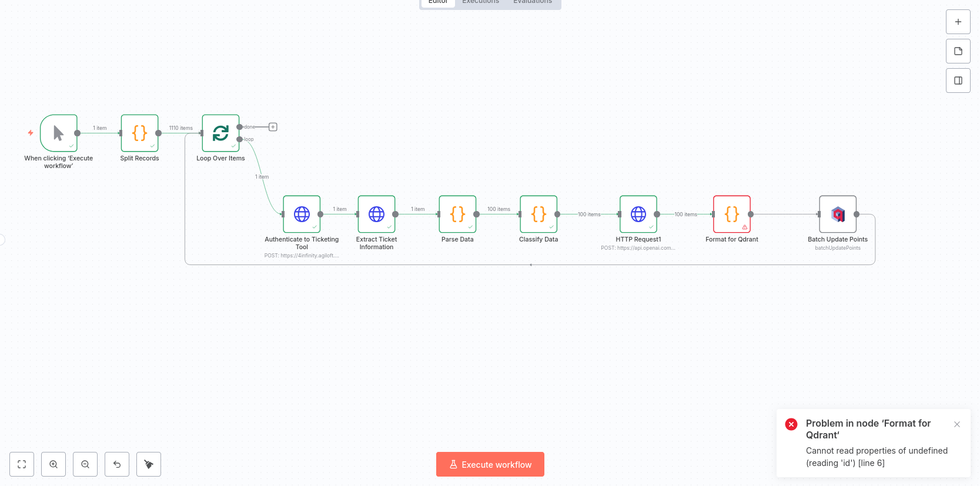
Task: Toggle the side panel icon
Action: click(x=958, y=81)
